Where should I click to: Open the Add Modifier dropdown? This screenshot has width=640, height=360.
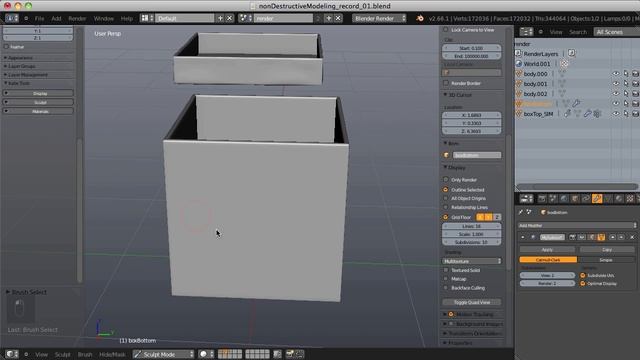(x=577, y=225)
